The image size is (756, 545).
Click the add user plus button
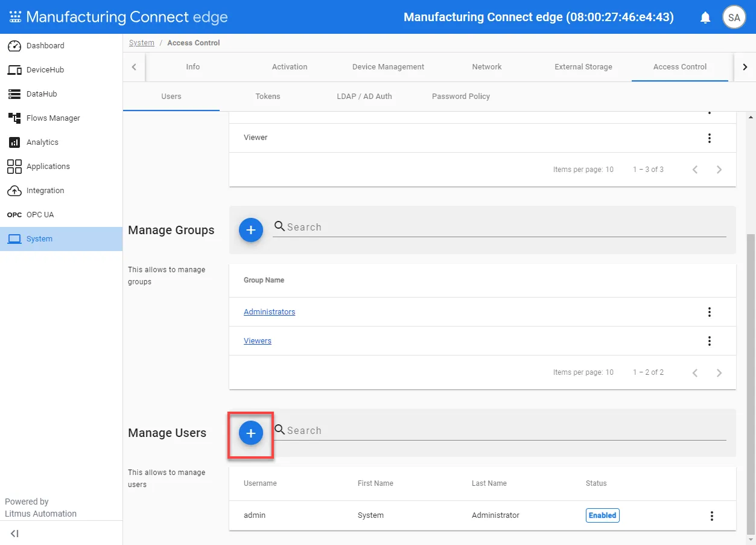pyautogui.click(x=251, y=433)
